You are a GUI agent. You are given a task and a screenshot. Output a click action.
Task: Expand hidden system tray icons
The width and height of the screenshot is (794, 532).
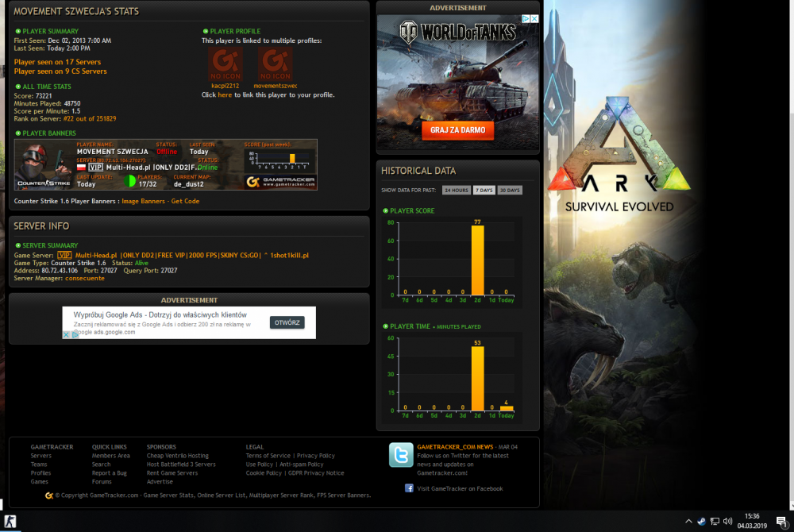pos(688,521)
